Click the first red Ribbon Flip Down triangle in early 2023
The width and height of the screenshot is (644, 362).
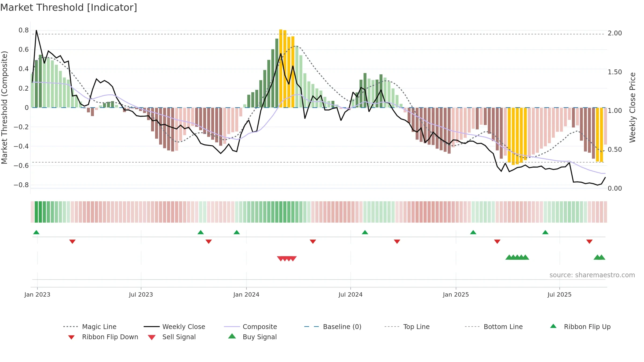(x=72, y=242)
